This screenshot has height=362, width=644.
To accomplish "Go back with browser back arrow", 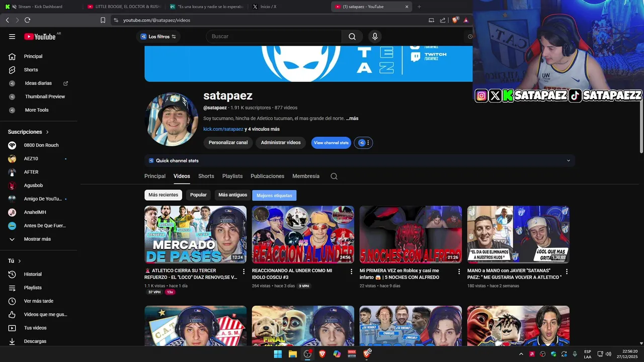I will (x=7, y=20).
